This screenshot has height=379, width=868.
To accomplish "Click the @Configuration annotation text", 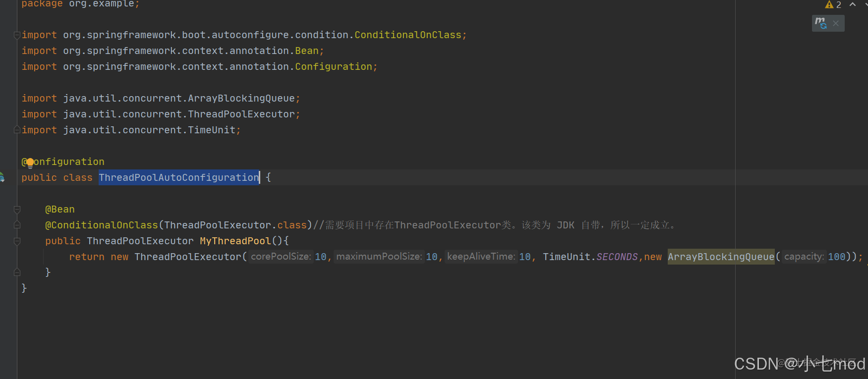I will click(x=63, y=162).
